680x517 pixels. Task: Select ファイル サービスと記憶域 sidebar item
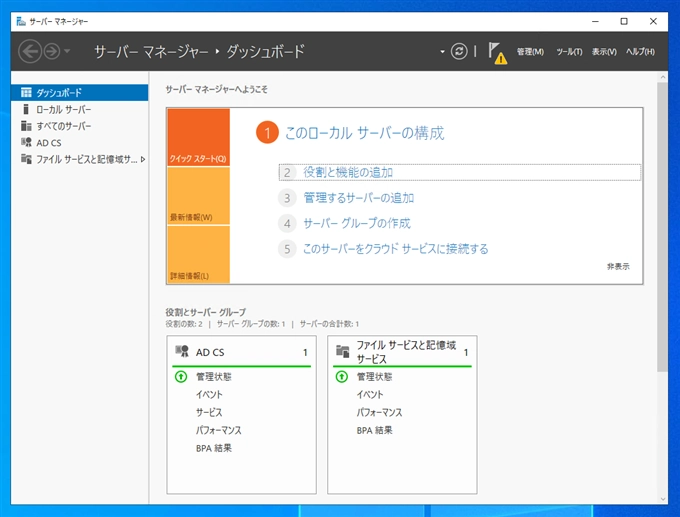click(x=80, y=159)
